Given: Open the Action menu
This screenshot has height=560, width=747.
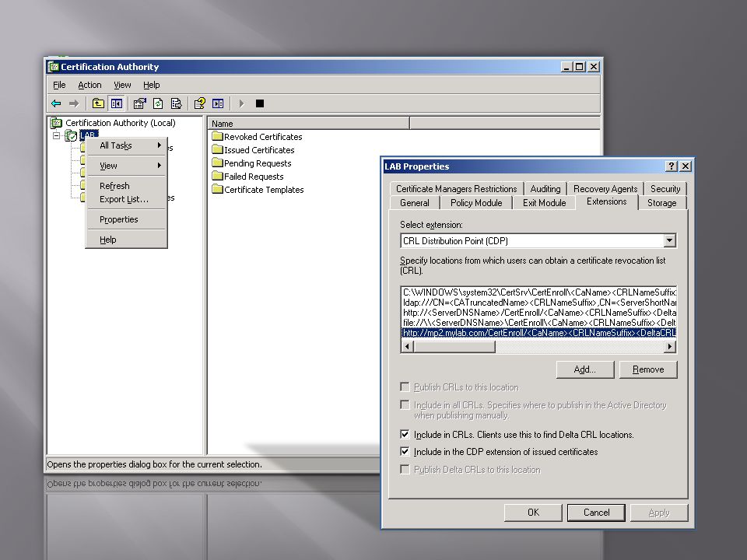Looking at the screenshot, I should [89, 85].
